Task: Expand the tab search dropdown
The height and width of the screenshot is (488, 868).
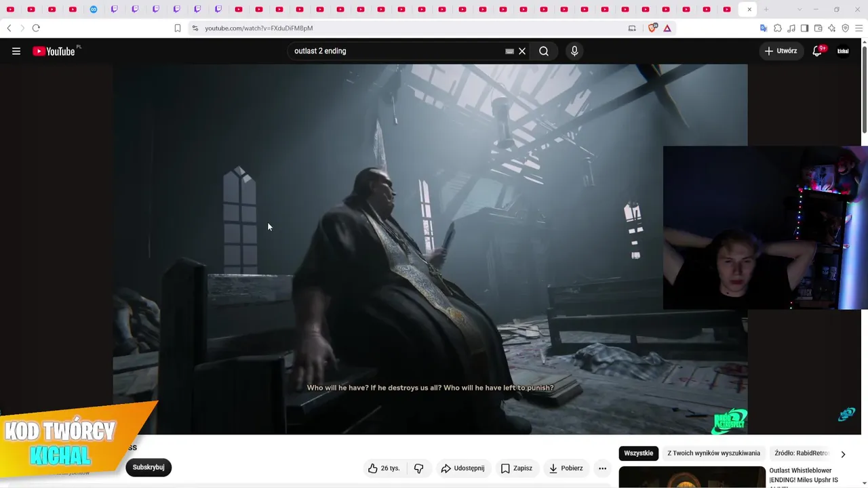Action: pyautogui.click(x=800, y=9)
